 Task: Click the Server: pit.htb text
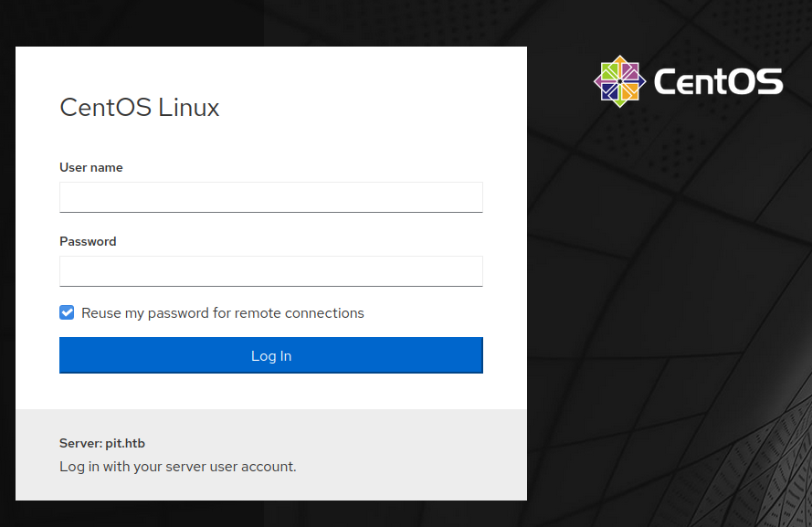coord(102,443)
